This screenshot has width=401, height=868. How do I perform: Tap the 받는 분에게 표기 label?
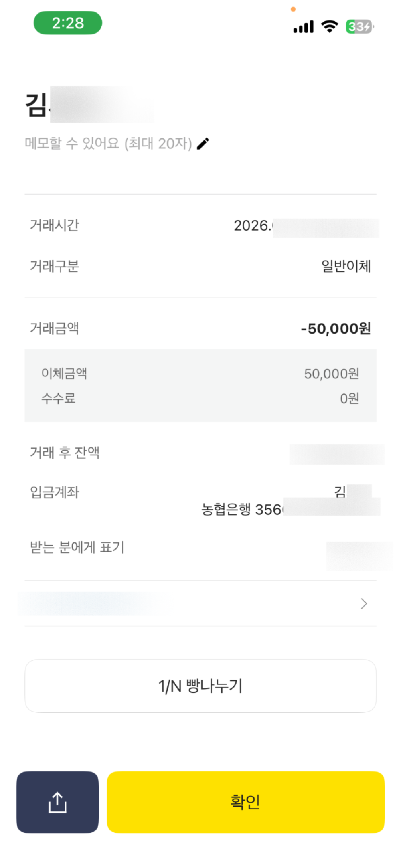coord(77,547)
